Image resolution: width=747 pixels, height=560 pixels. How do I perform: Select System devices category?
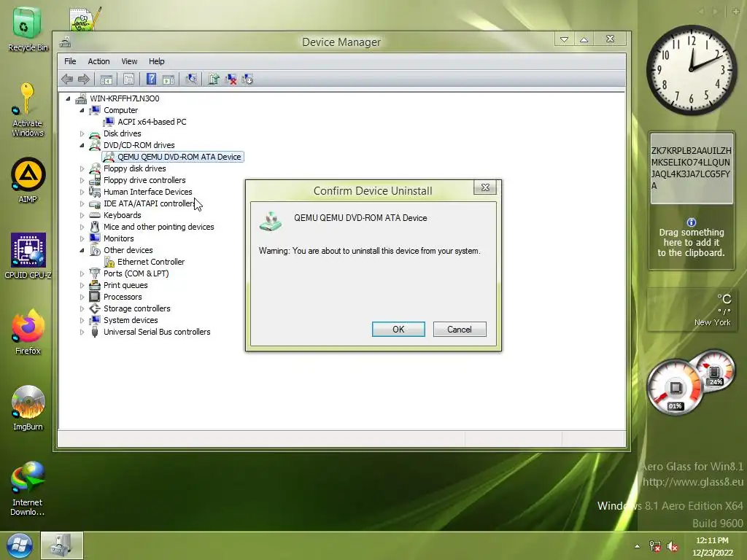click(x=131, y=320)
